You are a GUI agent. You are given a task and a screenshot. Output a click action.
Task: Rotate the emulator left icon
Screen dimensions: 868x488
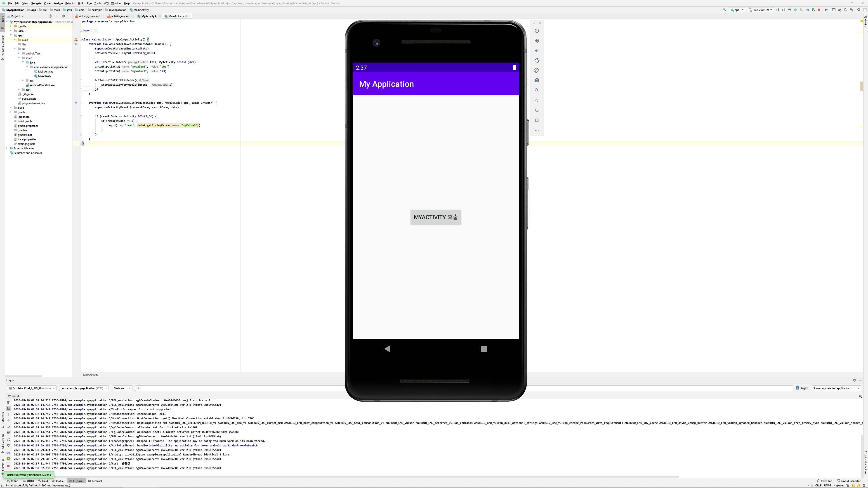click(x=537, y=61)
